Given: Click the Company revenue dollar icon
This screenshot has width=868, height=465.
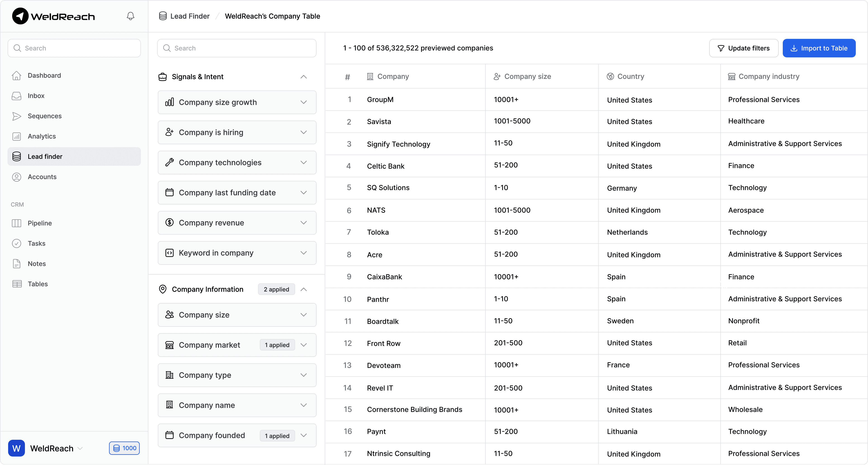Looking at the screenshot, I should [170, 223].
